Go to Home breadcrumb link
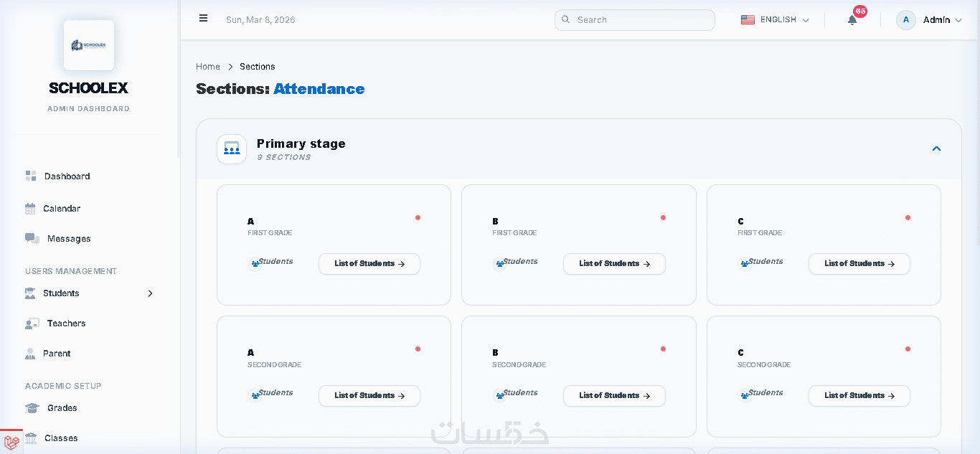Viewport: 980px width, 454px height. (208, 67)
